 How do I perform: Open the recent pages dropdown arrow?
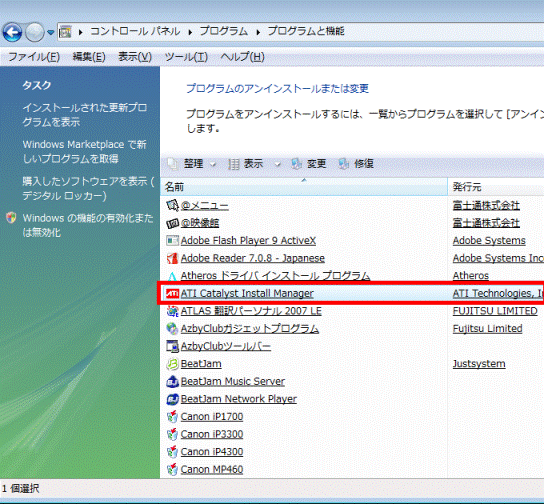(x=51, y=33)
